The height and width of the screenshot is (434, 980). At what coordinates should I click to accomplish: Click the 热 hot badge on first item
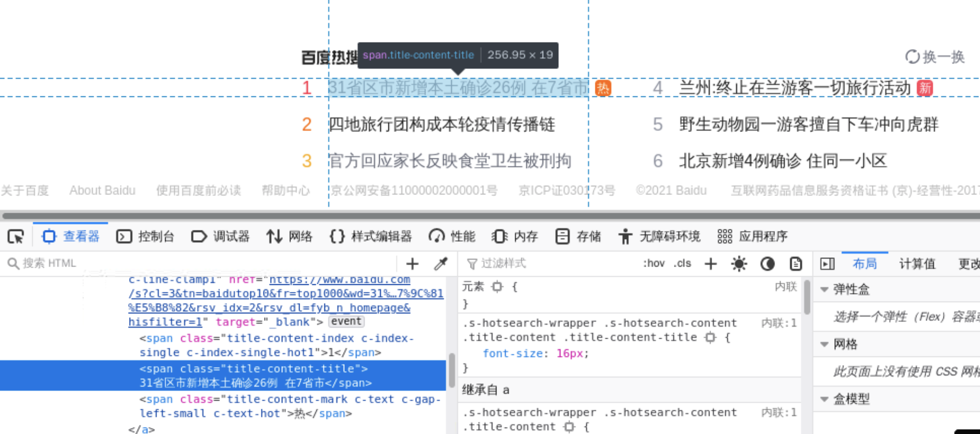click(603, 88)
